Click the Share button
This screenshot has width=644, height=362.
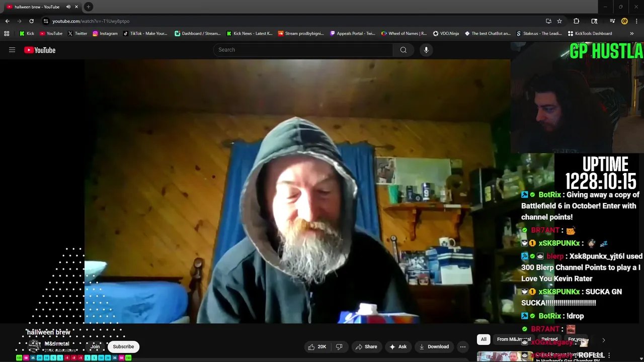click(366, 346)
